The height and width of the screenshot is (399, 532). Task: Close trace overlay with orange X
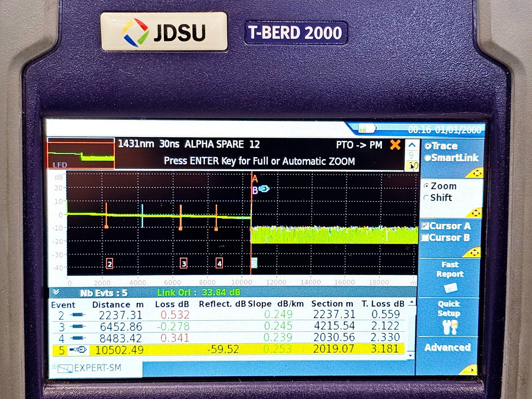point(395,145)
